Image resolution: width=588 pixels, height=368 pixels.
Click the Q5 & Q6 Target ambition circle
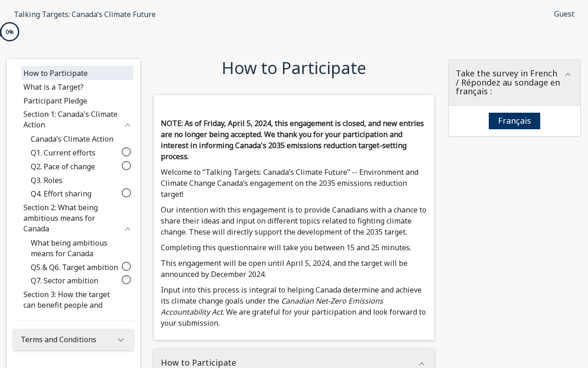126,266
